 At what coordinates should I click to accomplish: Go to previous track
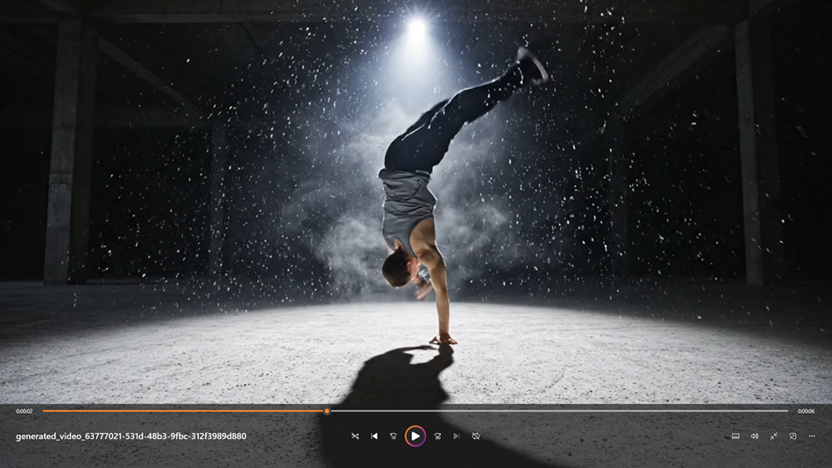tap(375, 436)
